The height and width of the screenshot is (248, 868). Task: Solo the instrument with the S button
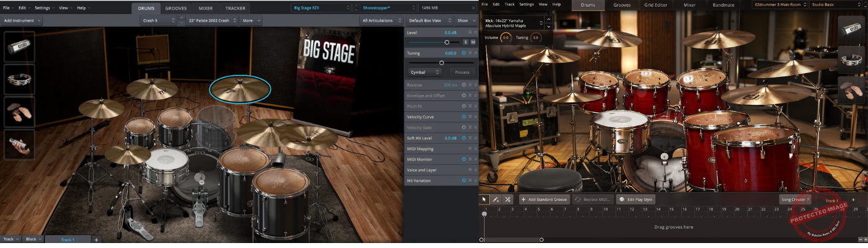point(465,42)
